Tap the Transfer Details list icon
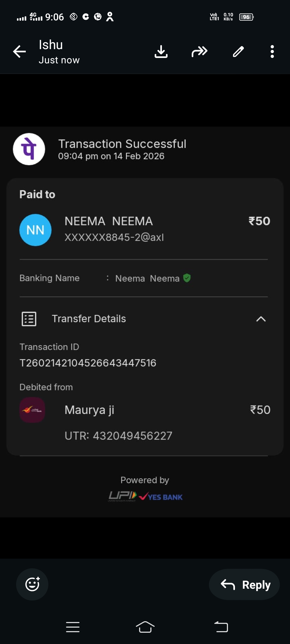 [29, 319]
